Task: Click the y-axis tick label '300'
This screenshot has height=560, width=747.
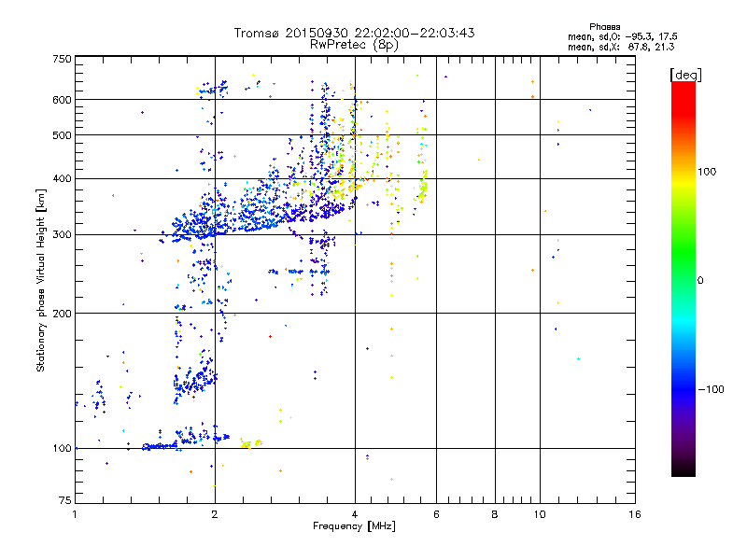Action: pyautogui.click(x=62, y=234)
